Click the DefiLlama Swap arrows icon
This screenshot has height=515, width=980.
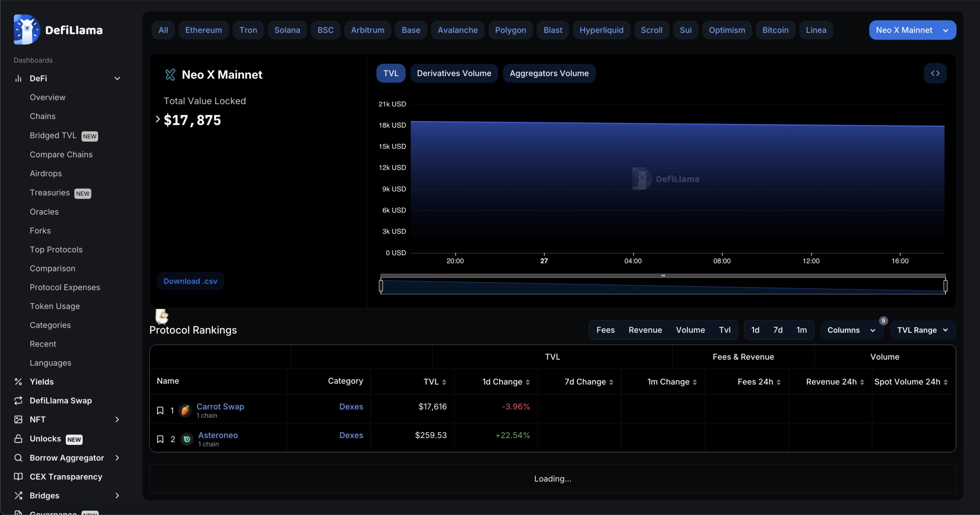click(x=18, y=401)
